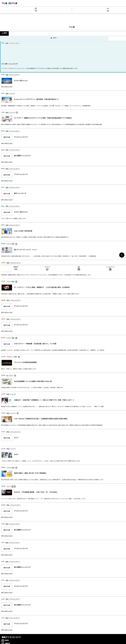The height and width of the screenshot is (644, 126).
Task: Open the BSテレ東 logo in header
Action: 13,3
